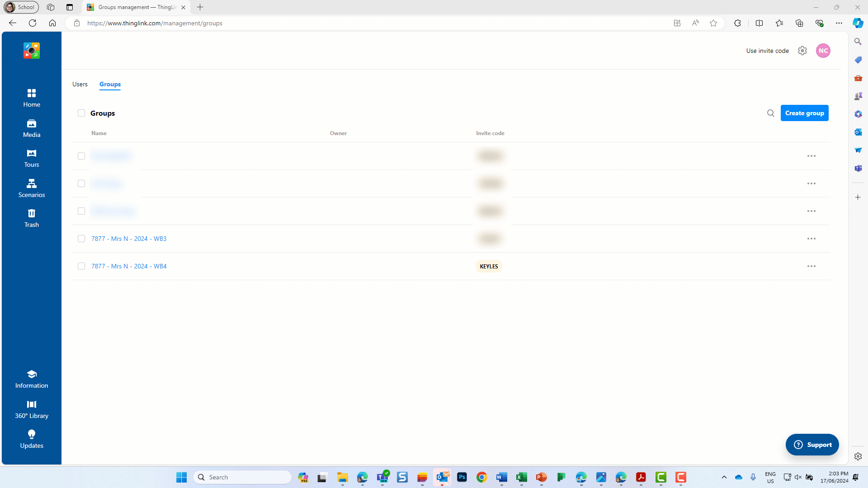Open the taskbar clock and date
The height and width of the screenshot is (488, 868).
tap(835, 477)
